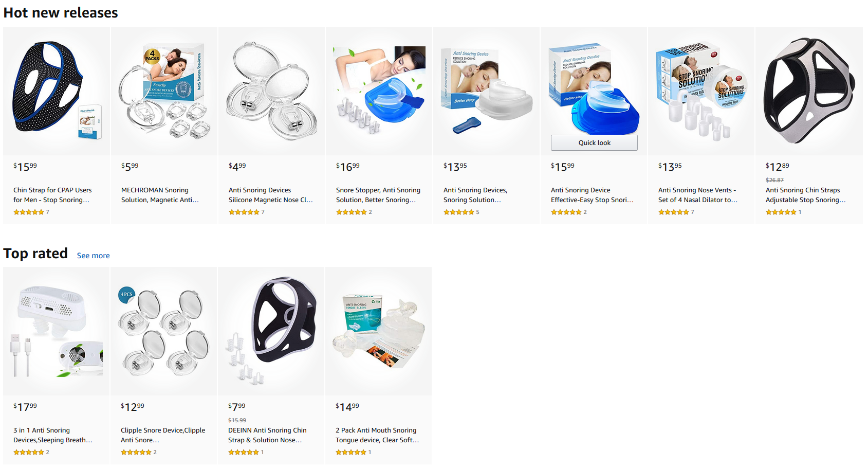Viewport: 868px width, 468px height.
Task: Click star rating for Nose Vents set
Action: (674, 212)
